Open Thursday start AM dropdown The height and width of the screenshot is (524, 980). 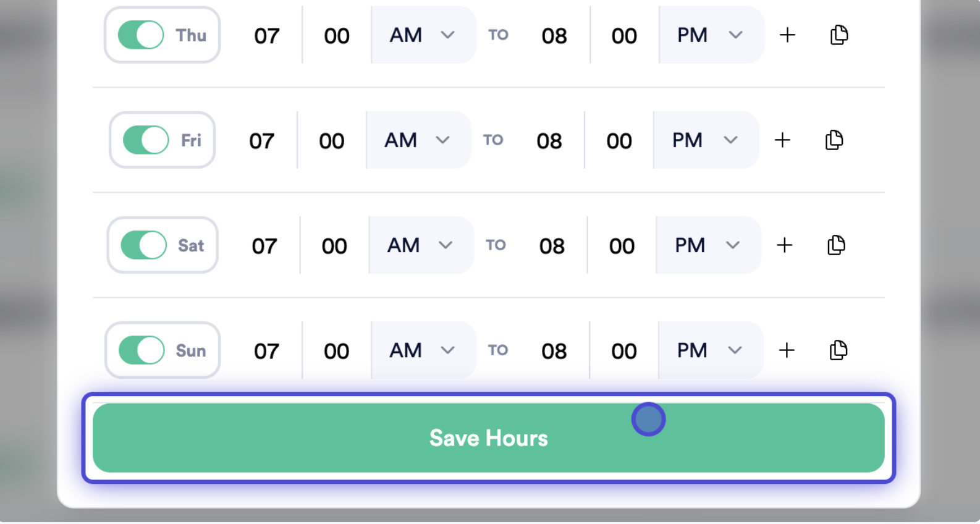click(423, 35)
